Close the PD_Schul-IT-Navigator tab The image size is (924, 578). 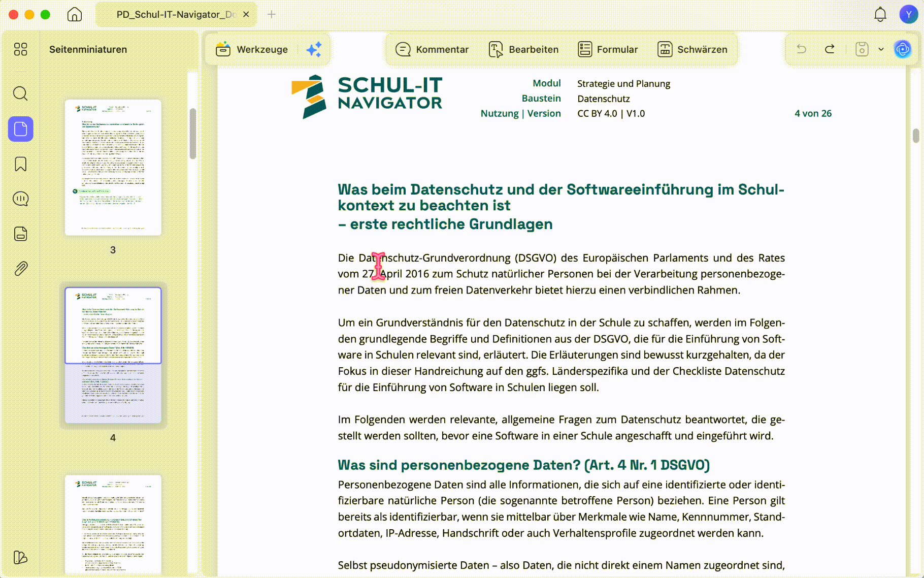(246, 14)
